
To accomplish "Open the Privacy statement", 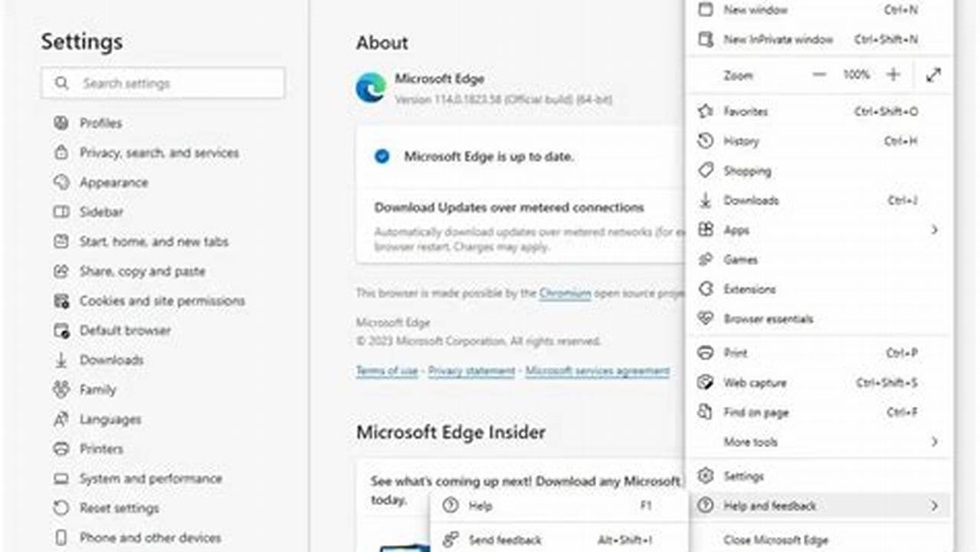I will pyautogui.click(x=470, y=372).
